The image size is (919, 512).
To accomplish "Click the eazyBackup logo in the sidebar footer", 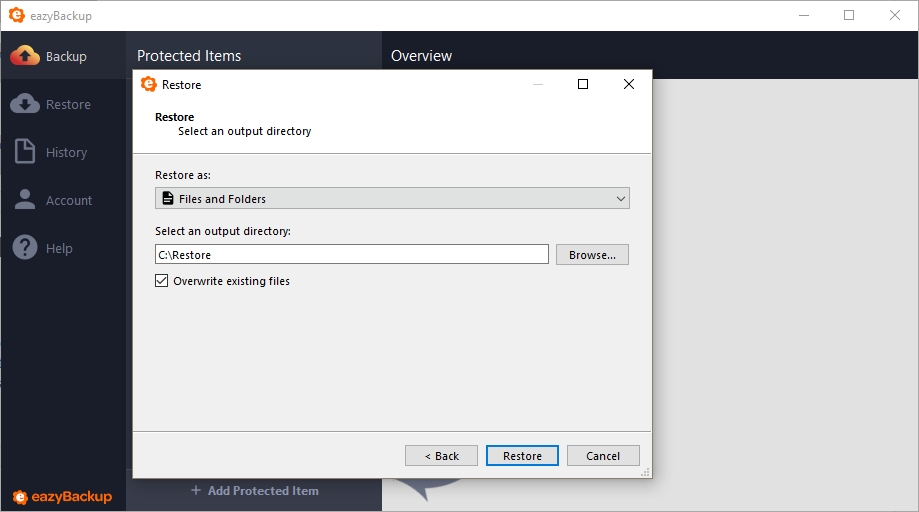I will click(62, 497).
